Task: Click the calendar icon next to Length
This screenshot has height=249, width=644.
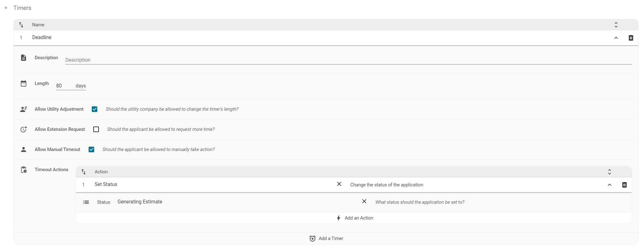Action: coord(24,83)
